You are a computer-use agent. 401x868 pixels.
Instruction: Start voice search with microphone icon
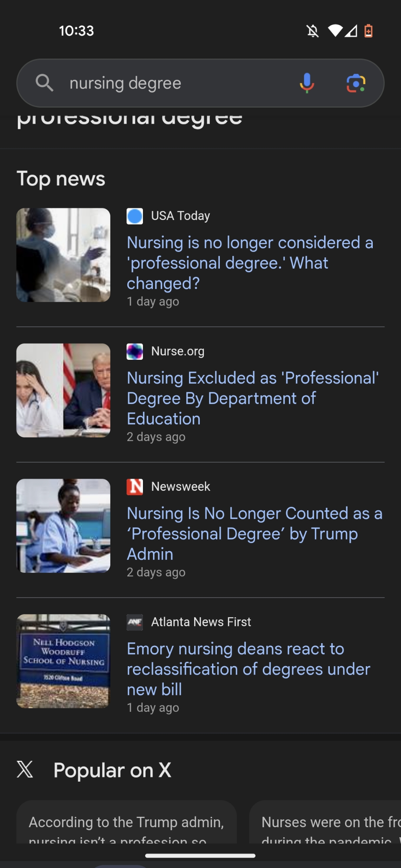point(307,83)
